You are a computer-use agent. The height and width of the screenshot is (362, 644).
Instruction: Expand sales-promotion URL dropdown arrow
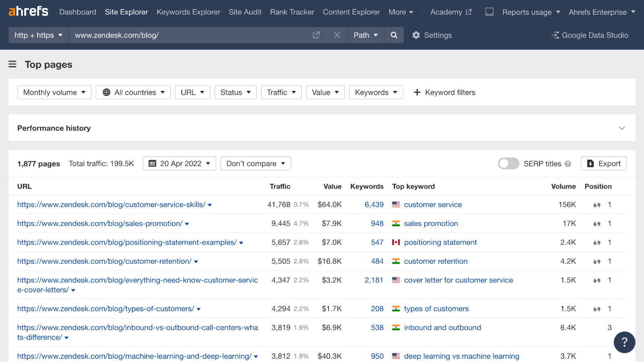(x=187, y=224)
